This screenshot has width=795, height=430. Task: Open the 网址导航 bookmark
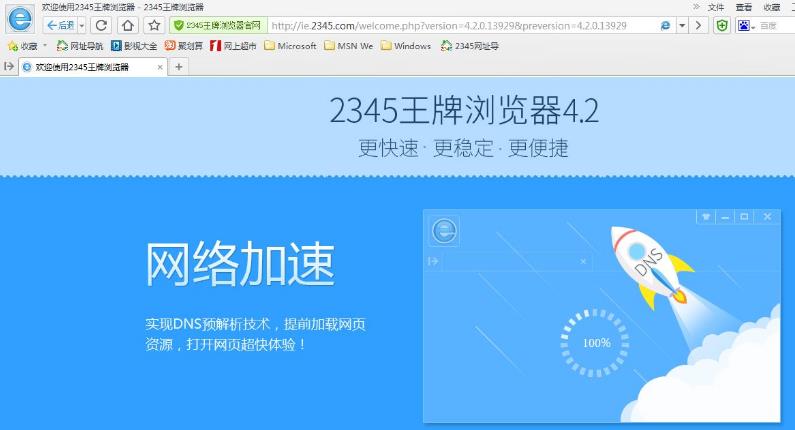80,46
